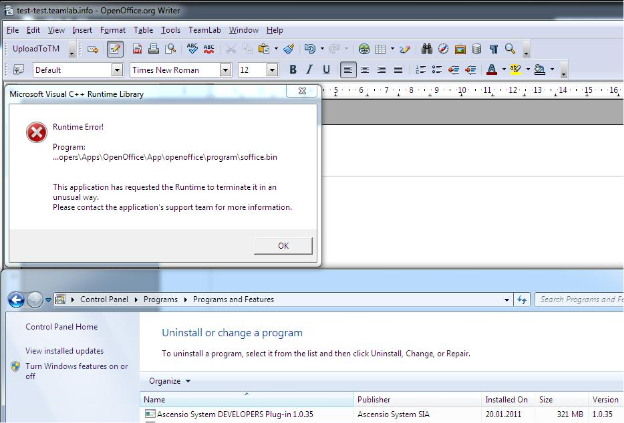Open Highlighting color dropdown arrow

[x=528, y=70]
